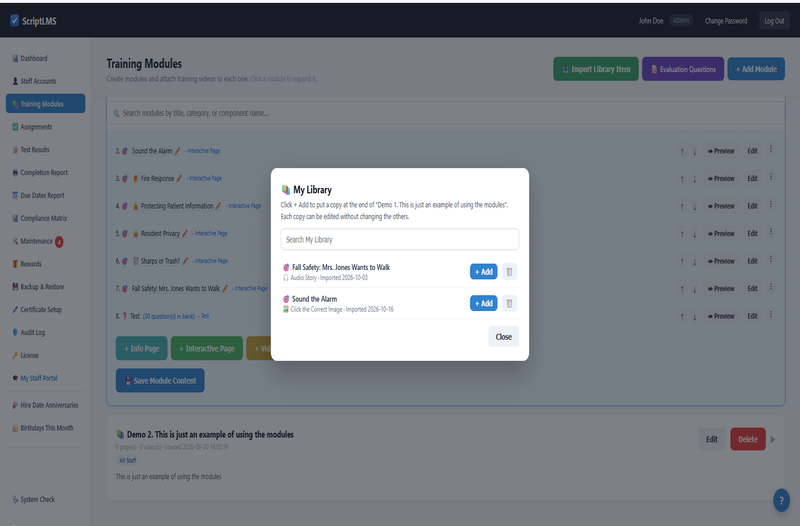Add Sound the Alarm from library
This screenshot has height=526, width=800.
483,303
